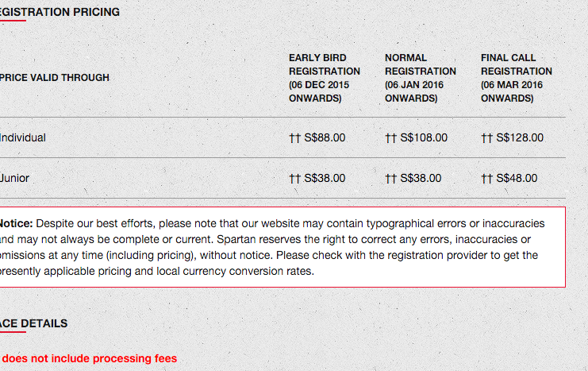Select the Individual early bird price S$88.00
Screen dimensions: 588x371
coord(325,138)
